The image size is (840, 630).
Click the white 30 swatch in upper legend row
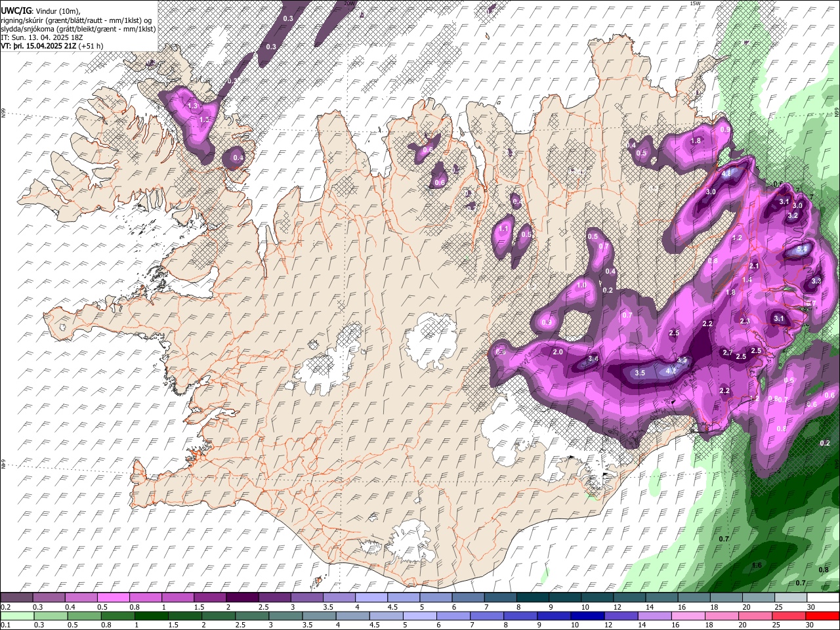click(822, 597)
